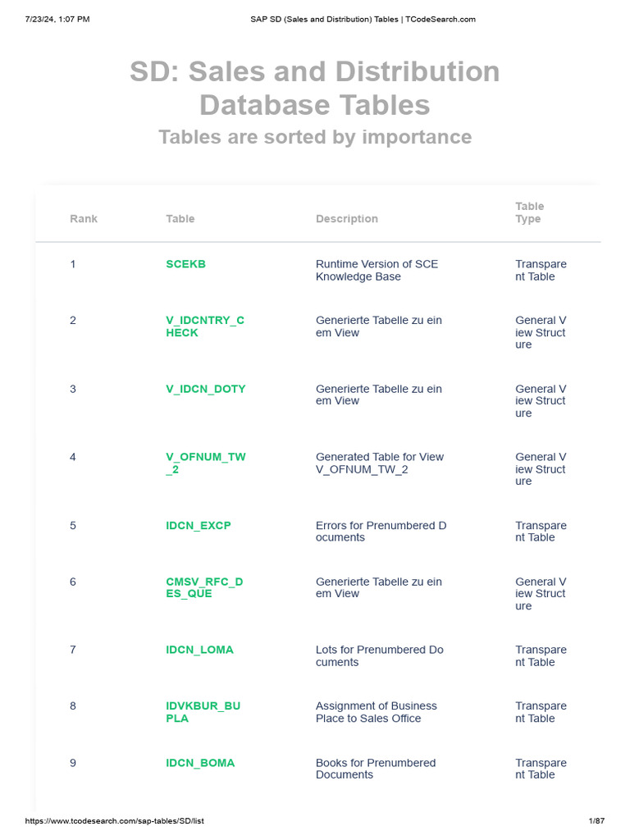Click the "Runtime Version of SCE Knowledge Base" description
Image resolution: width=630 pixels, height=840 pixels.
pos(377,271)
